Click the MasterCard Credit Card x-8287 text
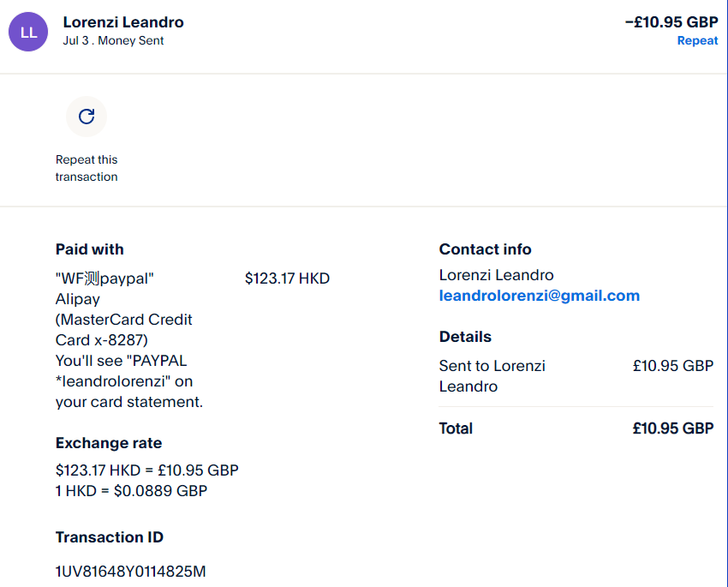The height and width of the screenshot is (587, 728). tap(124, 330)
